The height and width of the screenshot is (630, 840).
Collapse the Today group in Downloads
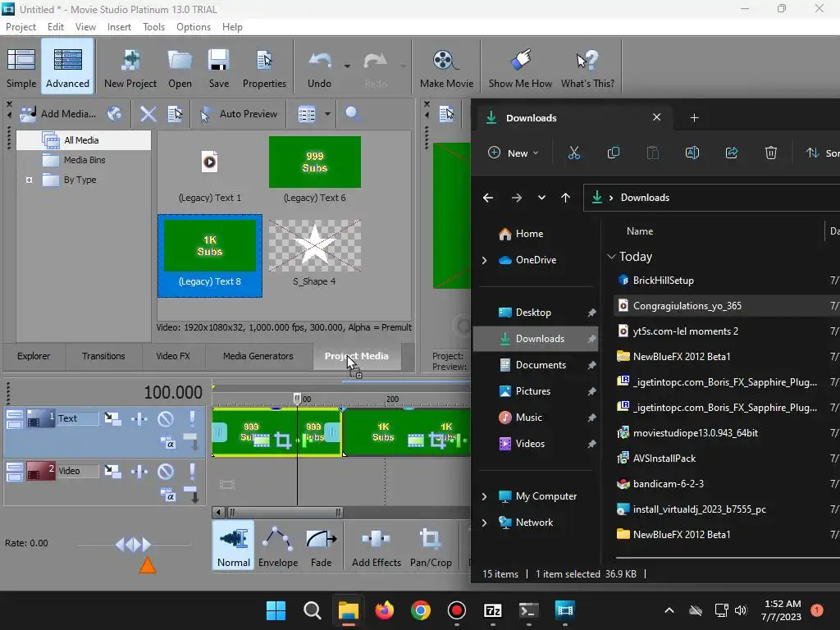[611, 257]
